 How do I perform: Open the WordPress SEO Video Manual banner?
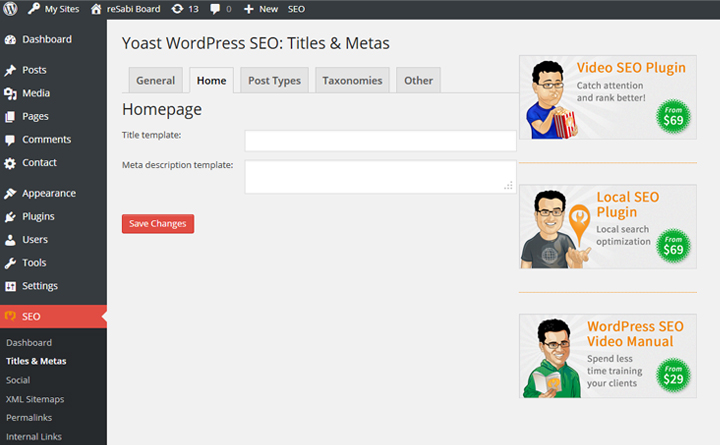[608, 356]
